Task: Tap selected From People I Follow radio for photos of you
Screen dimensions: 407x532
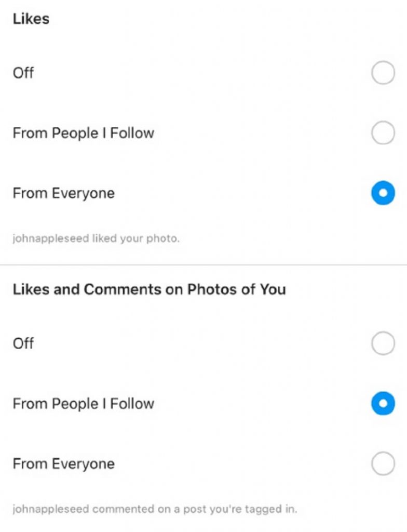Action: [x=383, y=403]
